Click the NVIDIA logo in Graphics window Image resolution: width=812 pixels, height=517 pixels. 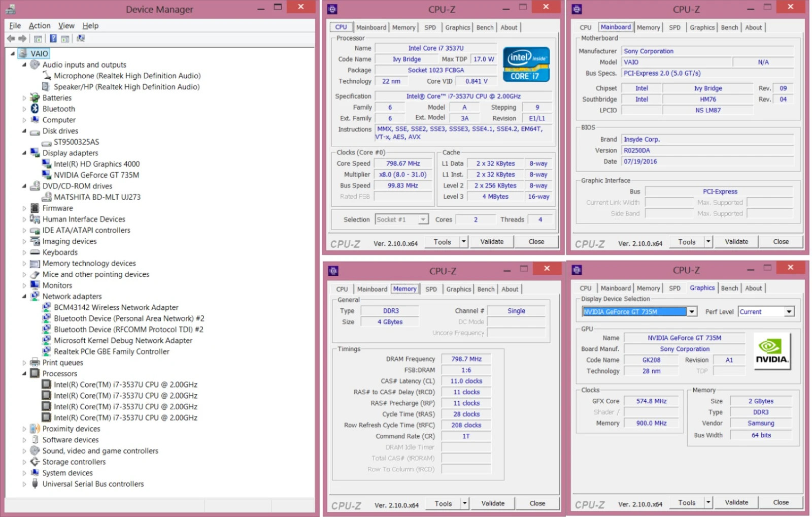772,350
